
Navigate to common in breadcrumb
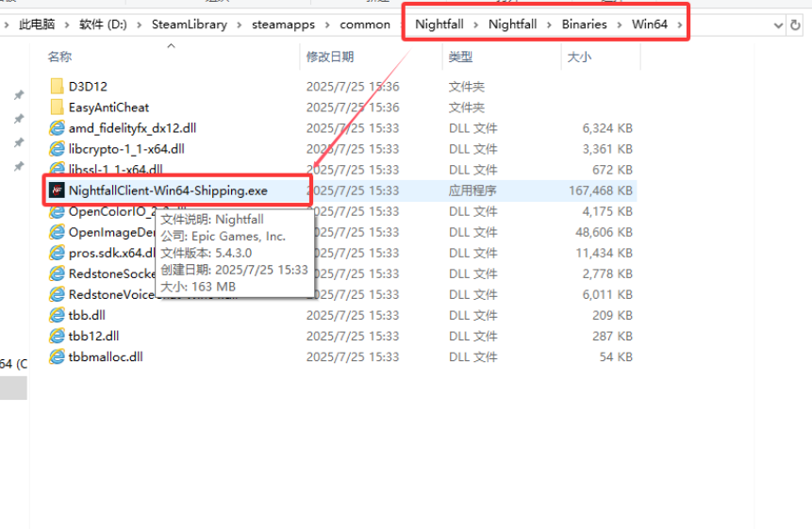365,25
